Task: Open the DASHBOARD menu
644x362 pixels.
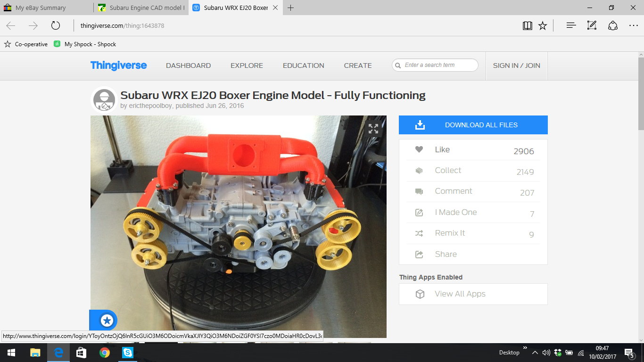Action: pyautogui.click(x=188, y=66)
